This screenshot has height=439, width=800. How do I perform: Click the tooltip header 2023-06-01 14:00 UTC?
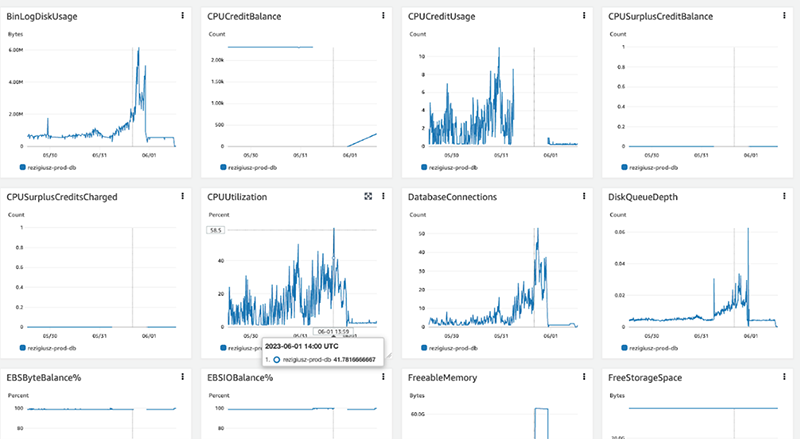tap(302, 346)
